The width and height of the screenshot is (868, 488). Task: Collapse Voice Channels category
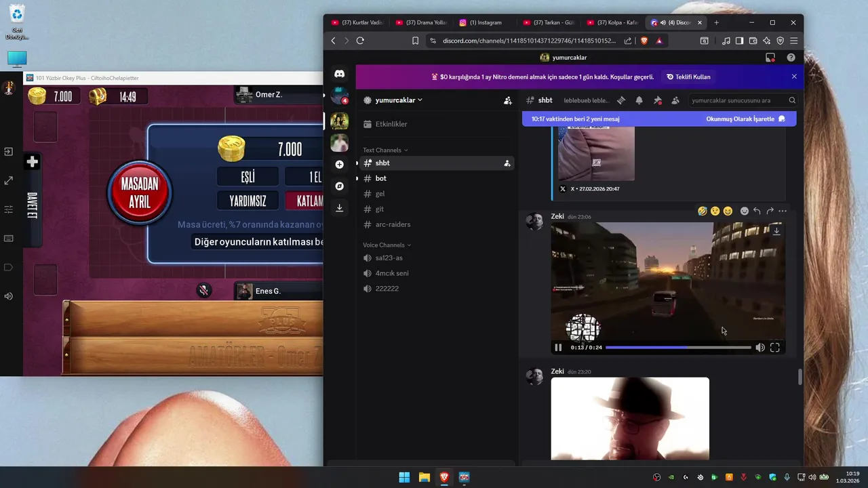tap(387, 245)
